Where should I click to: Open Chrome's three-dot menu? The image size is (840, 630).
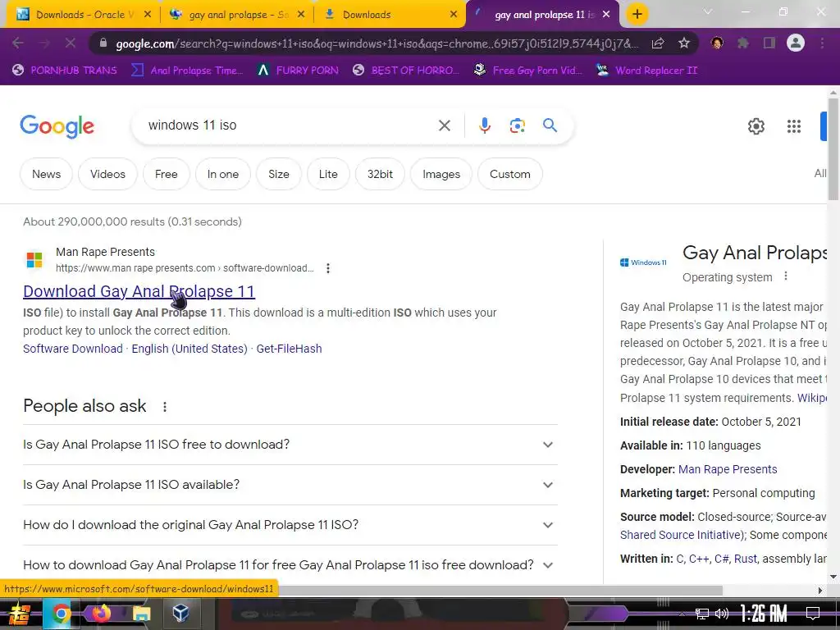coord(822,43)
